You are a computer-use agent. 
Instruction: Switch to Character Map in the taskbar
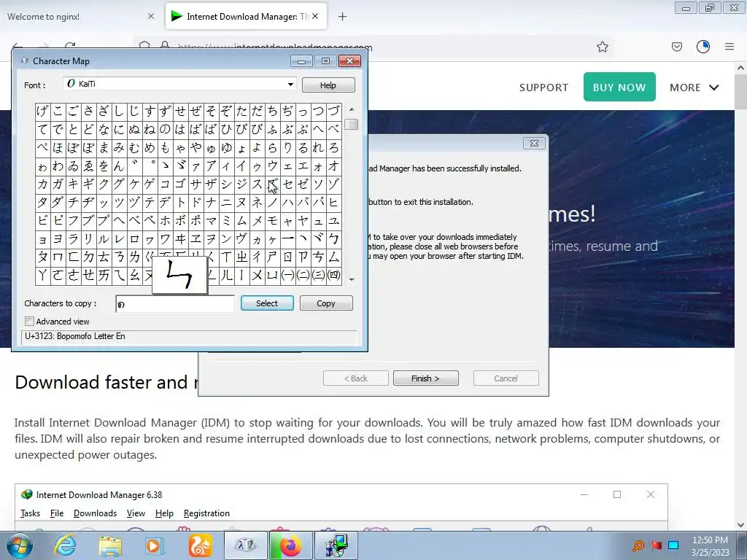point(246,545)
